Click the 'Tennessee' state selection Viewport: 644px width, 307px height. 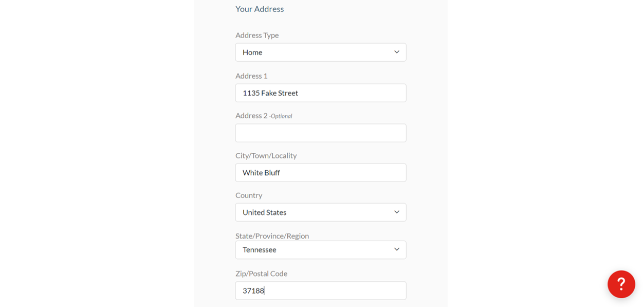point(259,249)
